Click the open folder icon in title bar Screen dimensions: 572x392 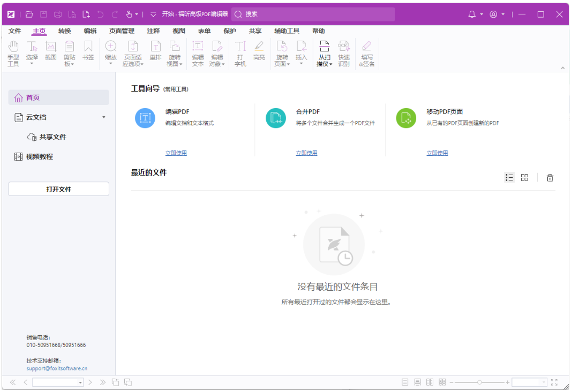29,14
